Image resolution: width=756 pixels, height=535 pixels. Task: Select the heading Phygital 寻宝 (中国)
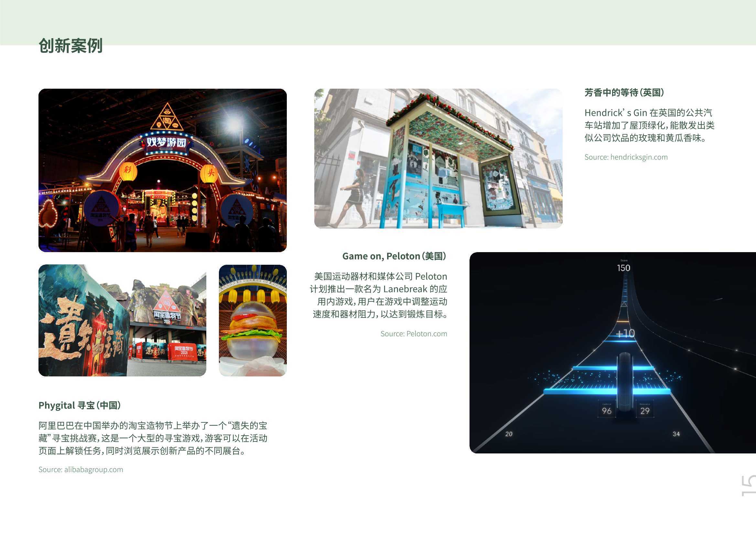79,405
